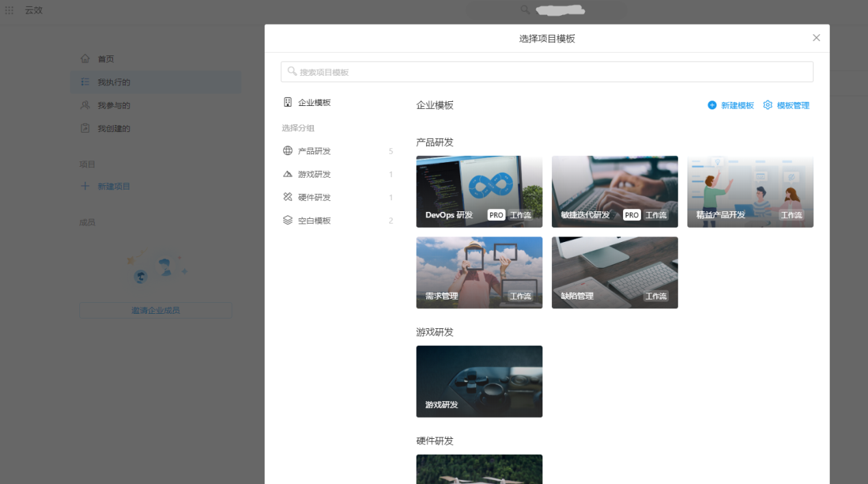The width and height of the screenshot is (868, 484).
Task: Click 工作流 tag on 缺陷管理 card
Action: 656,296
